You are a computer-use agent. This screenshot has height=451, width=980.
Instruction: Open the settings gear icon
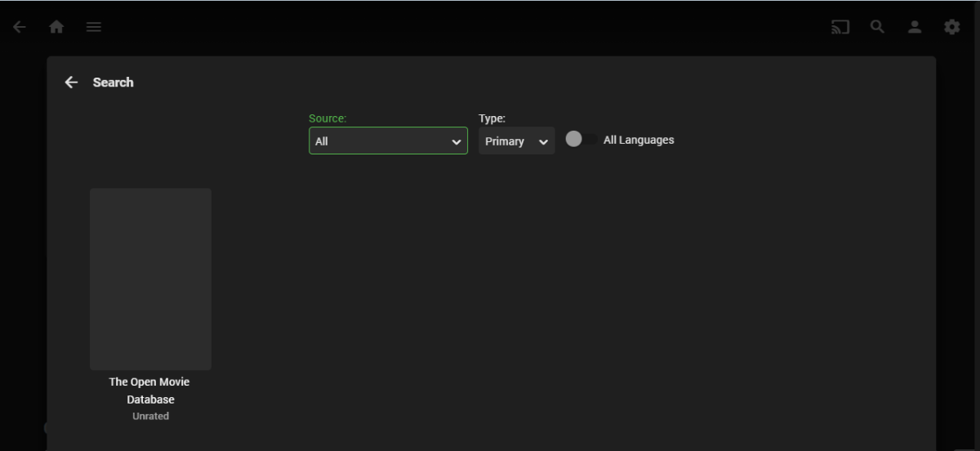[x=951, y=27]
